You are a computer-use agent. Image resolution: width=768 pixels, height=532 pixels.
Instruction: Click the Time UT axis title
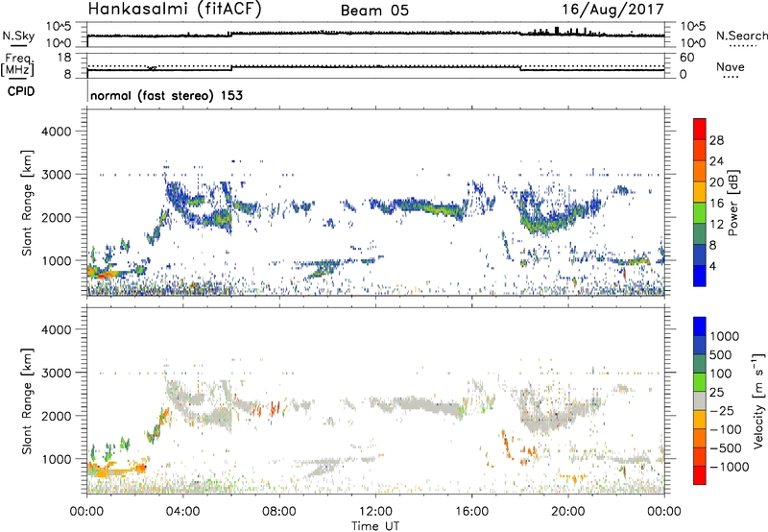click(375, 526)
